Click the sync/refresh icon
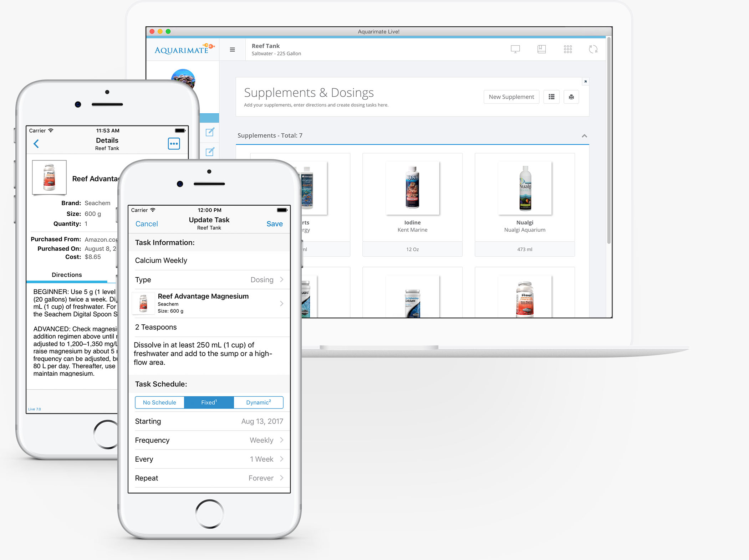 tap(593, 50)
